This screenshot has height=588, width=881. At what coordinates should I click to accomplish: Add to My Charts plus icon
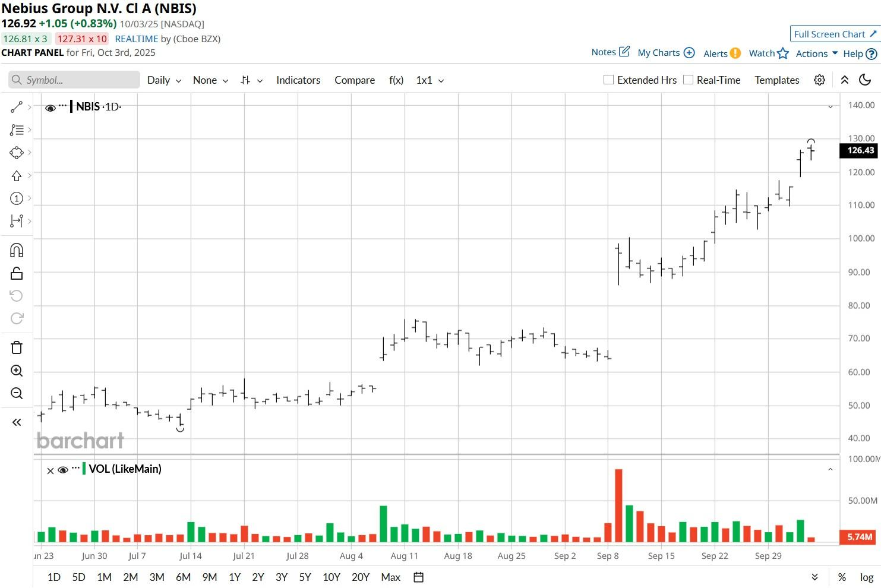[x=689, y=53]
